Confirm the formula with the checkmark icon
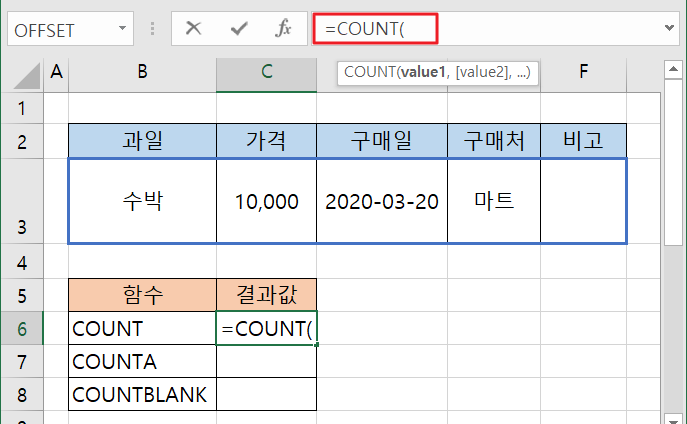 (x=239, y=28)
